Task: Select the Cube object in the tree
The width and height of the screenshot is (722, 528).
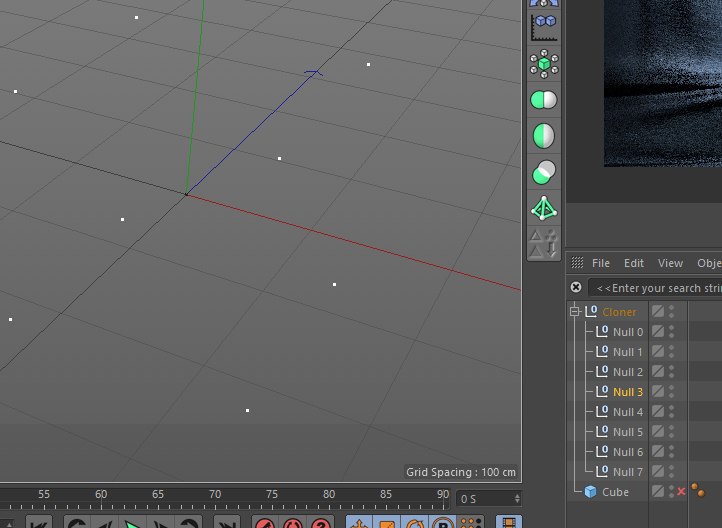Action: point(615,492)
